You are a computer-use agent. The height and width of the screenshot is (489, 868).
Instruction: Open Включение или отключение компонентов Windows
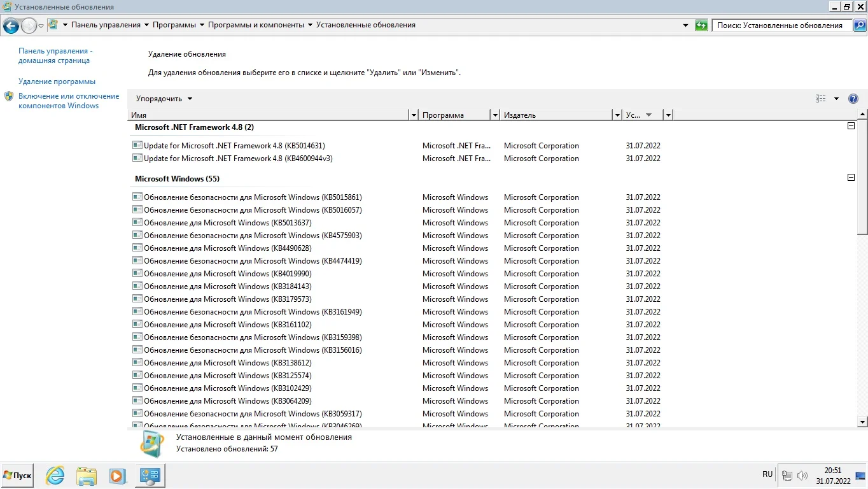69,101
